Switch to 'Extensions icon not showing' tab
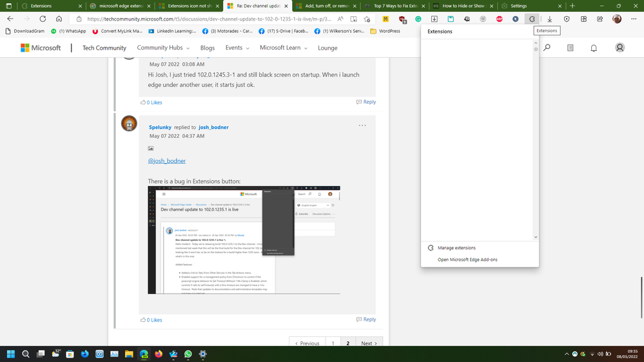Screen dimensions: 644x362 (x=188, y=6)
